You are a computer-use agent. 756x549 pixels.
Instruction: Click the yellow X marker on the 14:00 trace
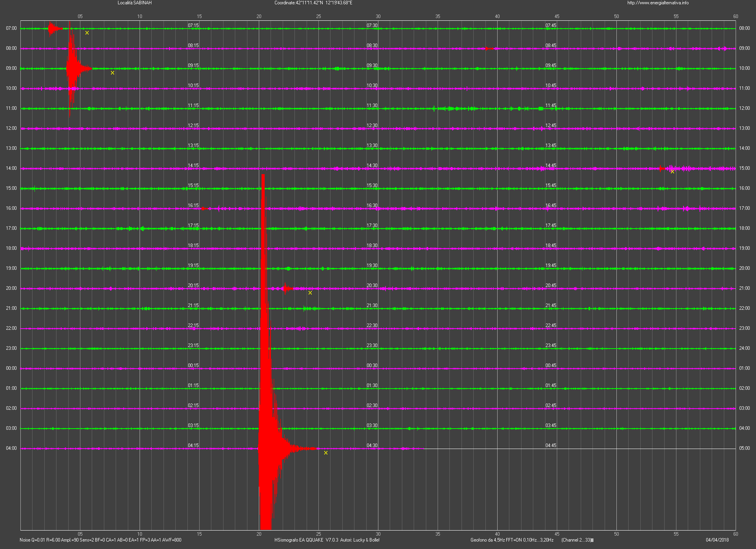point(672,172)
